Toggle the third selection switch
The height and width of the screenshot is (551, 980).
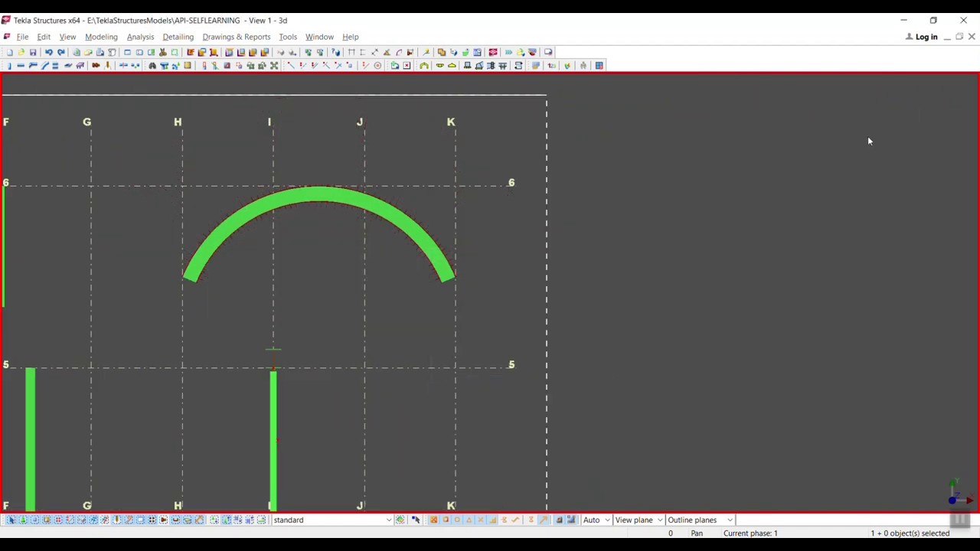click(x=34, y=520)
